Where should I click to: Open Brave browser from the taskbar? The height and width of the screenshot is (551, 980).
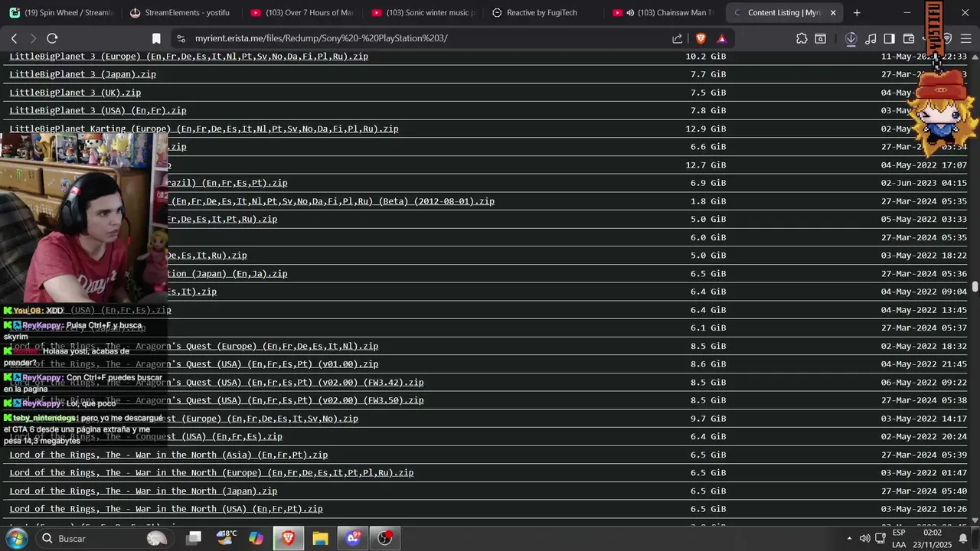288,538
